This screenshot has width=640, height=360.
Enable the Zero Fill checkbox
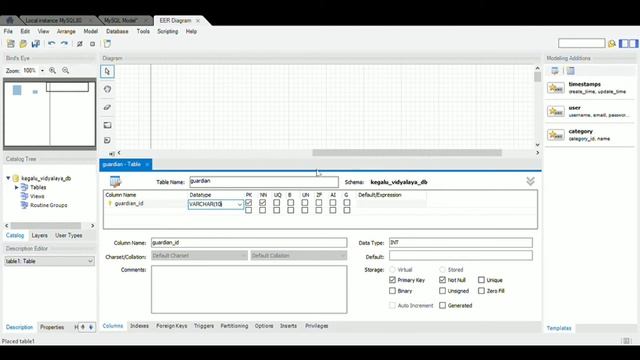pos(481,291)
